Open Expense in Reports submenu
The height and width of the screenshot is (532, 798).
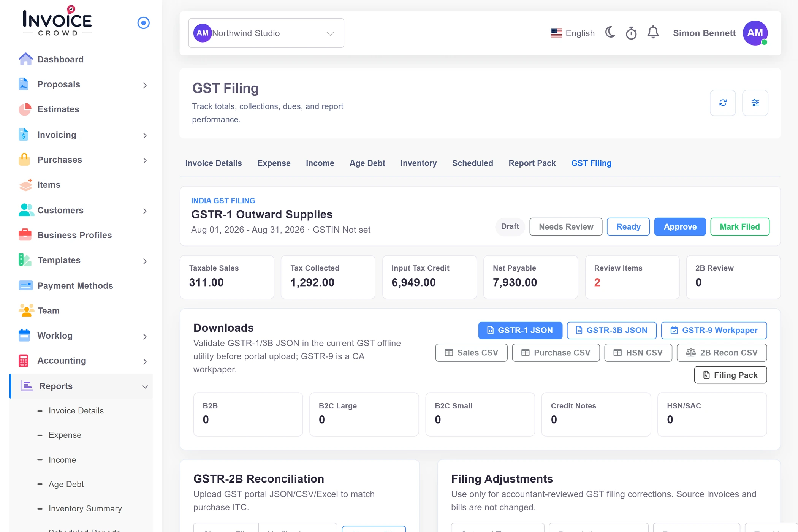point(65,435)
